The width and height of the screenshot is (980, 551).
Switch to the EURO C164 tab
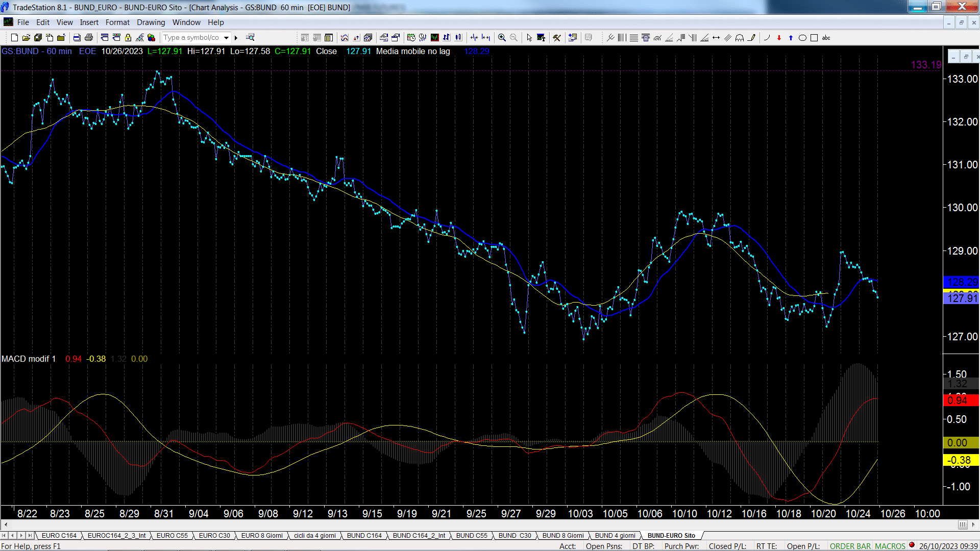click(x=59, y=536)
